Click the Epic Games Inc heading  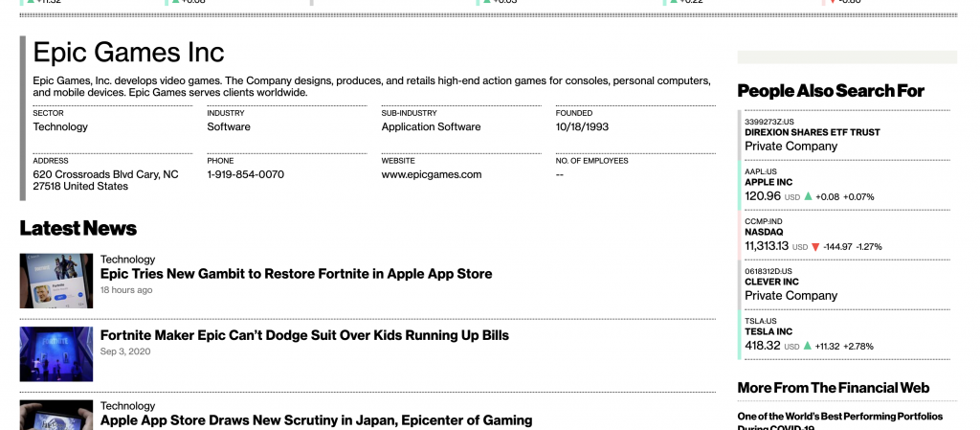[x=128, y=52]
